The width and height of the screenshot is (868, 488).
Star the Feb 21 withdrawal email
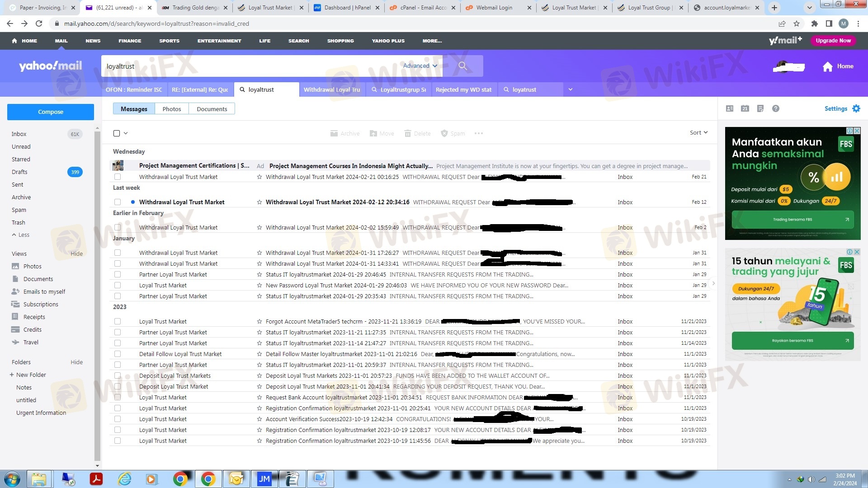tap(259, 177)
